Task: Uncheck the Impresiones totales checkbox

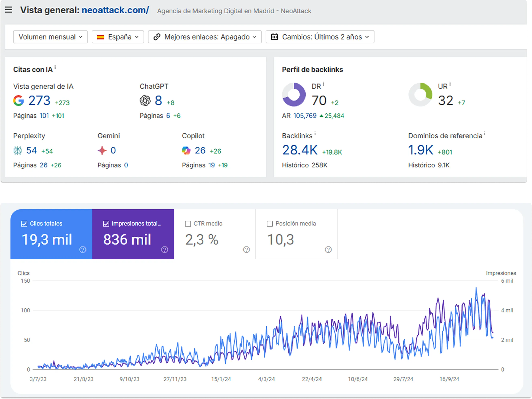Action: click(x=106, y=224)
